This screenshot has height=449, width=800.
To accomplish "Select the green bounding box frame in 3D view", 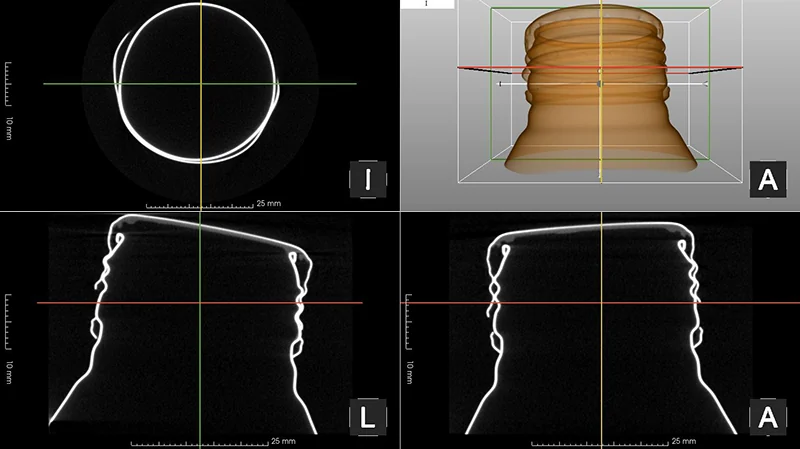I will click(600, 83).
